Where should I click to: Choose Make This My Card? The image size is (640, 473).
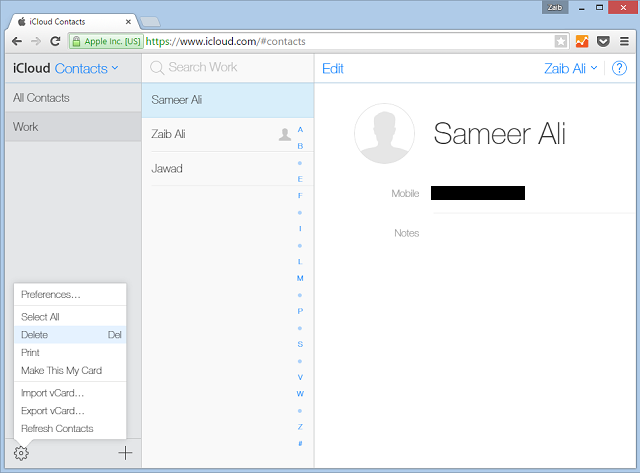[x=70, y=371]
